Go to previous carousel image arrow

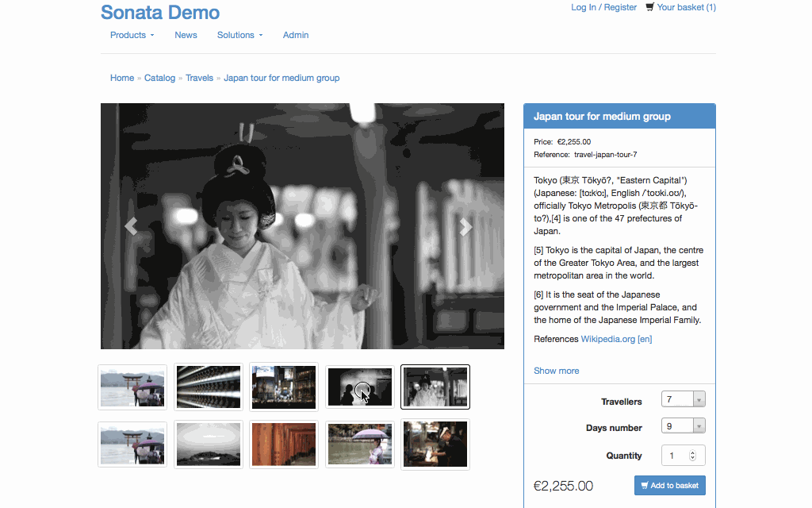[x=131, y=227]
